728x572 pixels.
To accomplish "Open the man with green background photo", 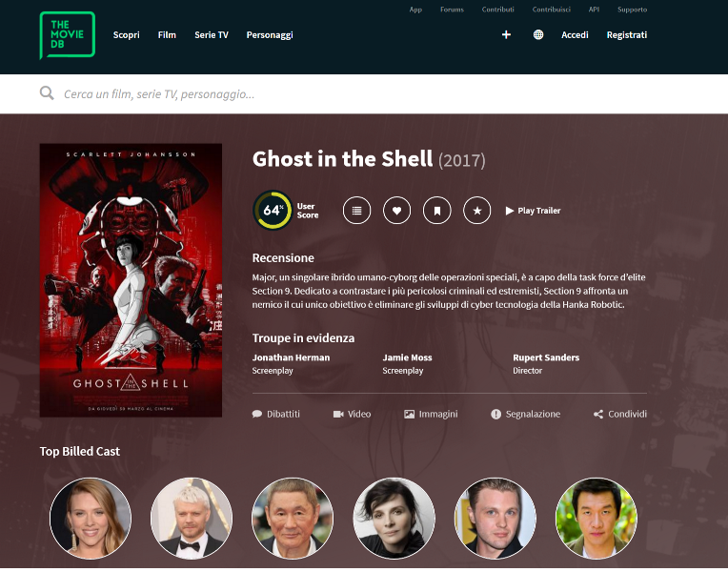I will (x=597, y=518).
